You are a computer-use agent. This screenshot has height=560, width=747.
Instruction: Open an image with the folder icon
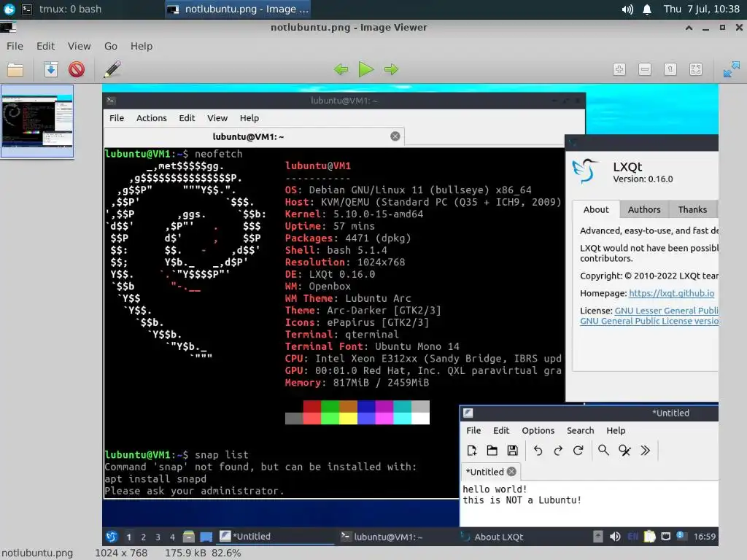(15, 69)
